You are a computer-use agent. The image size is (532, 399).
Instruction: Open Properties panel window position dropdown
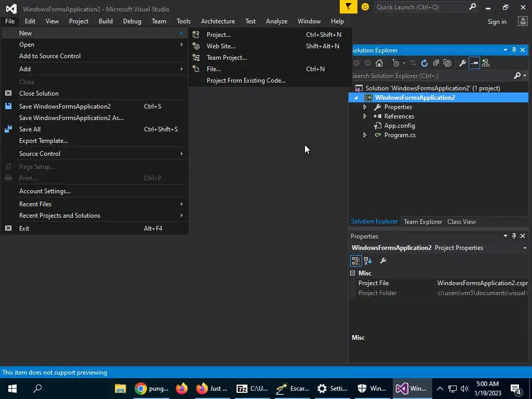click(x=505, y=236)
